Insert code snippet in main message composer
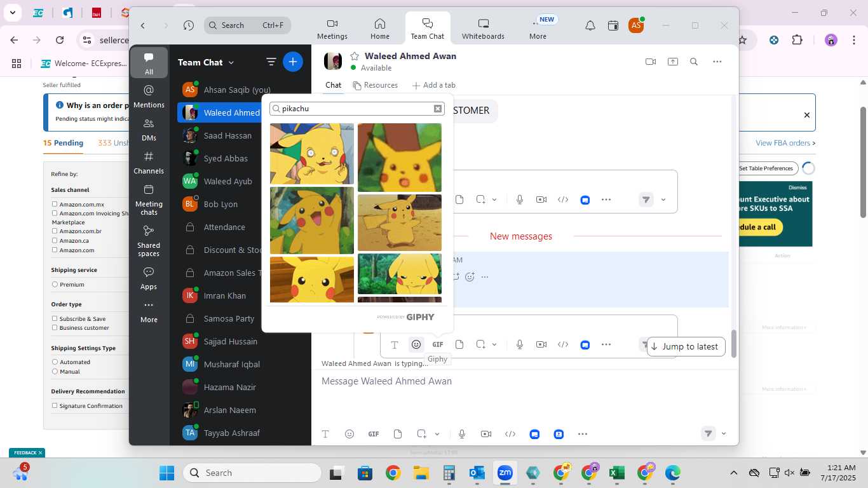868x488 pixels. (x=510, y=434)
